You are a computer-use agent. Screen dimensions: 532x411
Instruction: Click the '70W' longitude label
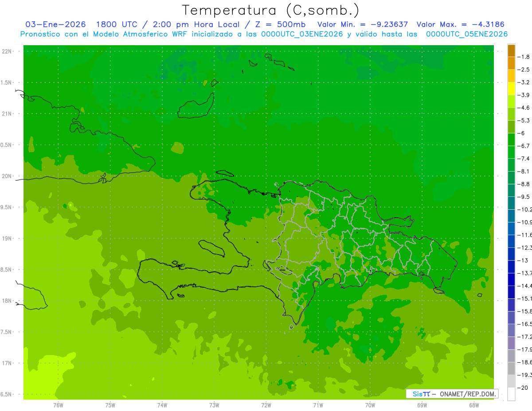coord(370,405)
